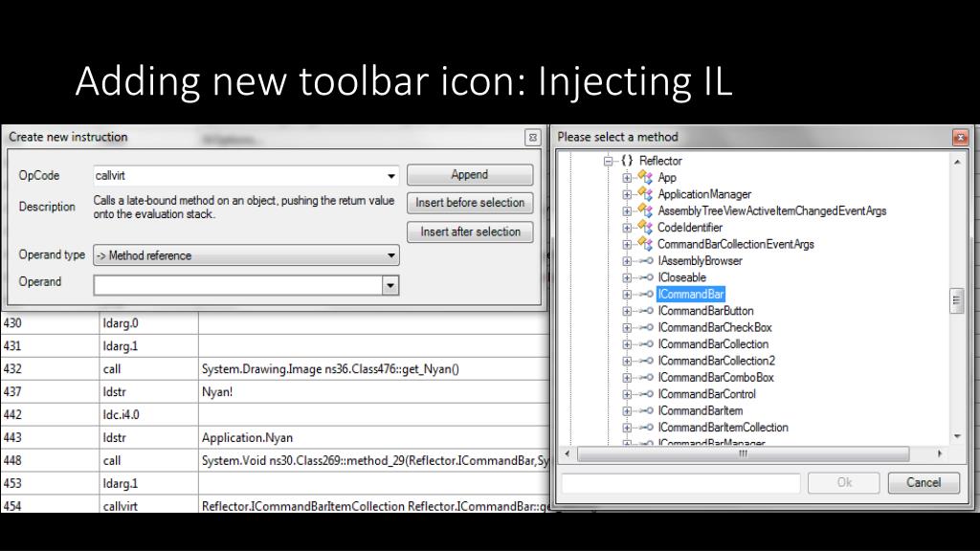Click Insert after selection button
The image size is (980, 551).
[x=470, y=231]
